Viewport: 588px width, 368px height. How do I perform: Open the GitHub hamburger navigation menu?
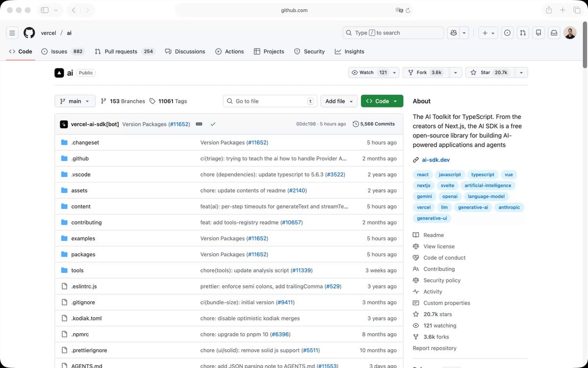tap(12, 33)
